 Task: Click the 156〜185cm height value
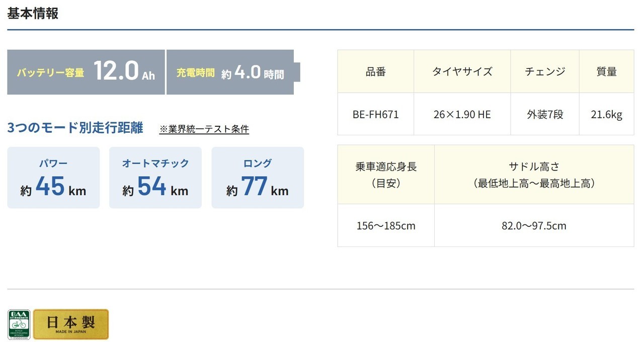pyautogui.click(x=386, y=226)
